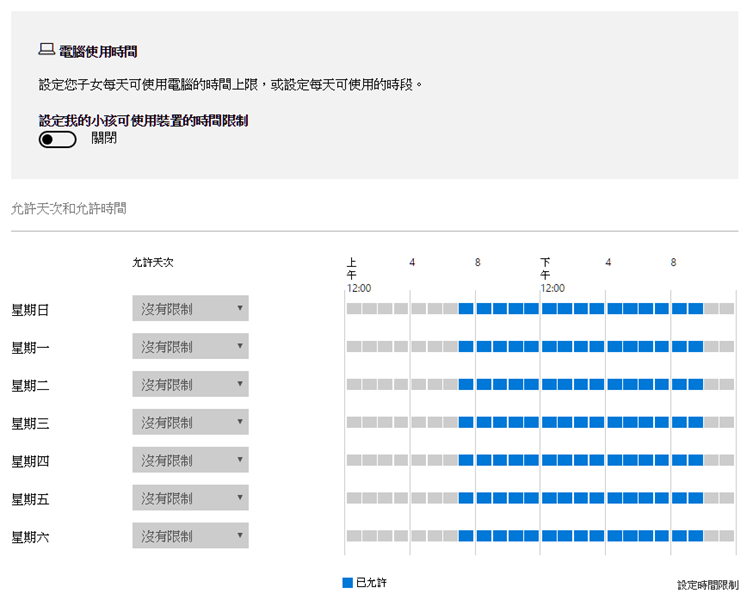This screenshot has width=753, height=600.
Task: Click 星期五 last blue allowed block
Action: 695,499
